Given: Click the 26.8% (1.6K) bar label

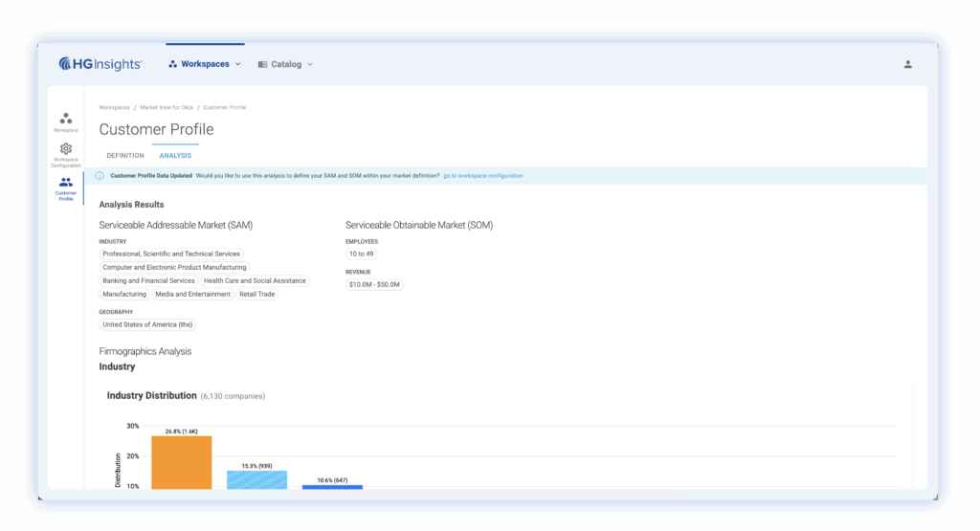Looking at the screenshot, I should 181,431.
